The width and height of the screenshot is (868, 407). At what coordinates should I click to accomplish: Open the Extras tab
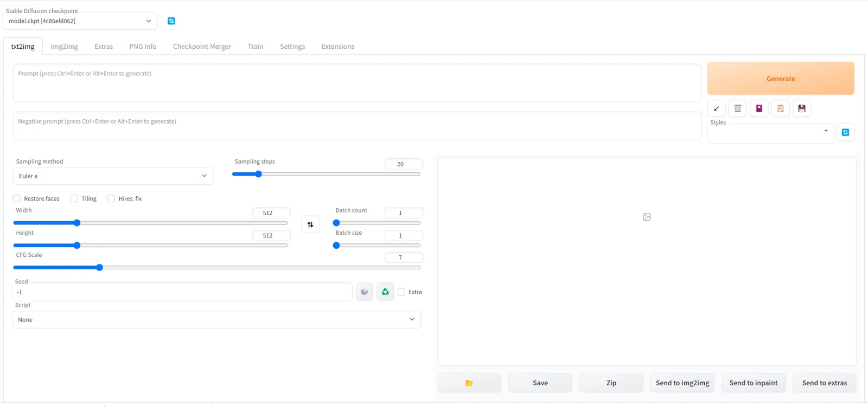(x=104, y=47)
